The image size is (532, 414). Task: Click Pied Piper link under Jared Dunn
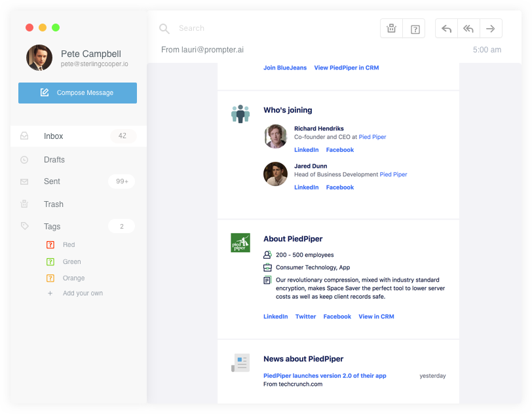(x=393, y=174)
